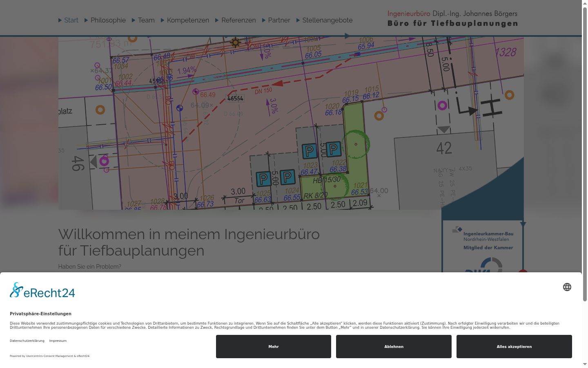Open the Impressum link

(58, 341)
